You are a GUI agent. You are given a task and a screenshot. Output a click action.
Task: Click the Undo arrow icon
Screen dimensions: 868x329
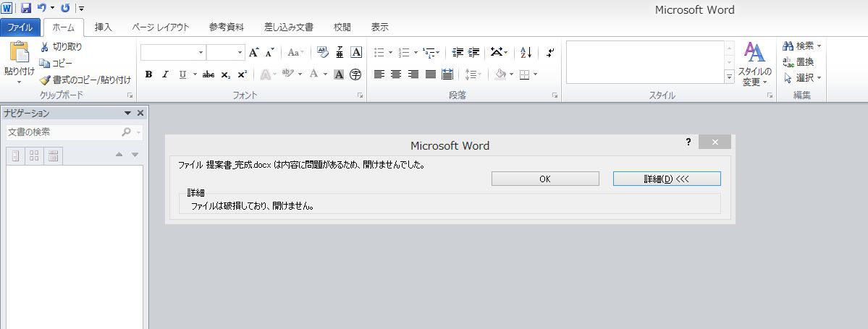click(41, 8)
